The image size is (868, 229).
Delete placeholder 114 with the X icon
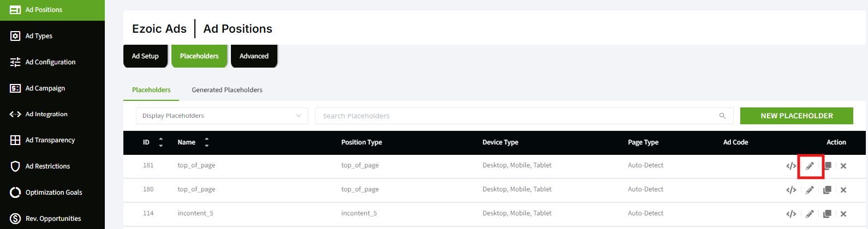click(843, 214)
